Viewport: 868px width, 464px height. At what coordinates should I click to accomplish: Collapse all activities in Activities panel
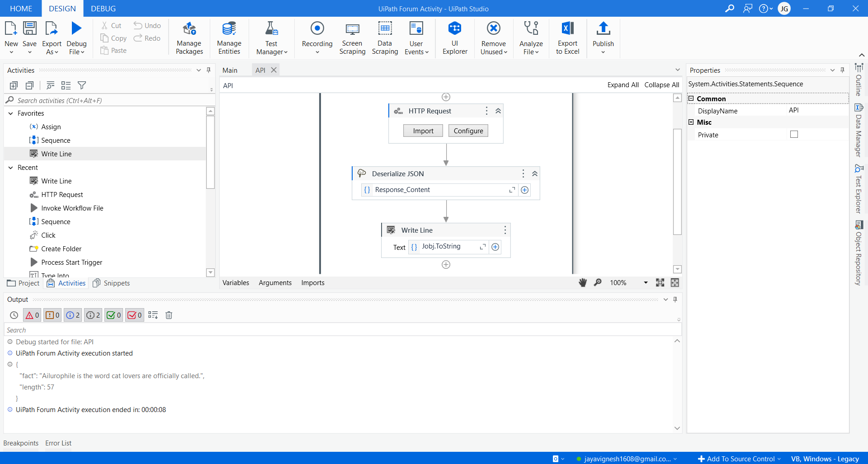point(30,85)
